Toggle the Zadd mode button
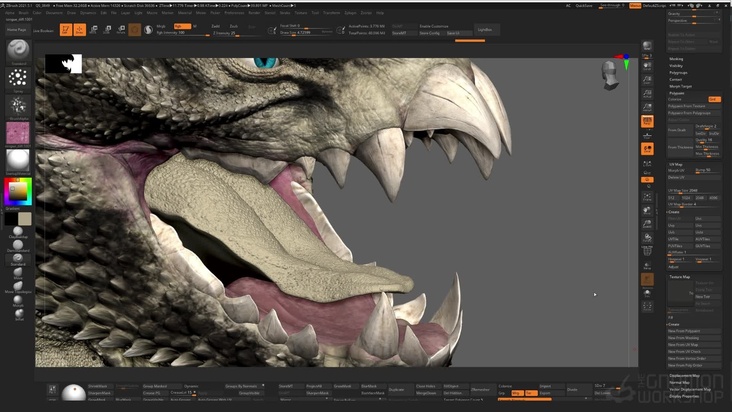The width and height of the screenshot is (732, 412). pos(216,26)
